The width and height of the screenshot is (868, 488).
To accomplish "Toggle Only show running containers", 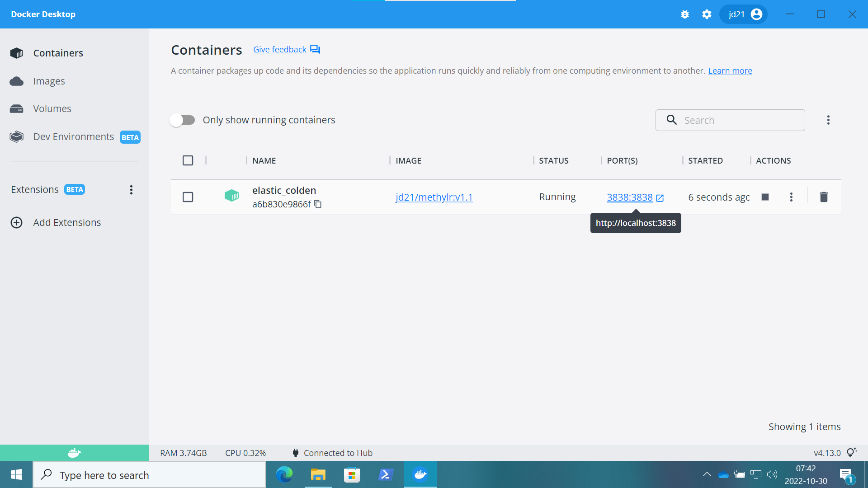I will pos(182,120).
